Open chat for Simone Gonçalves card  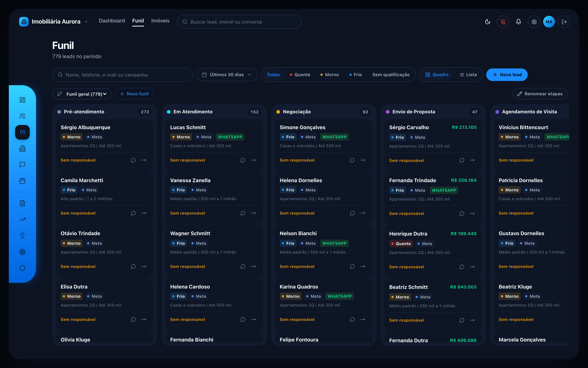tap(352, 160)
